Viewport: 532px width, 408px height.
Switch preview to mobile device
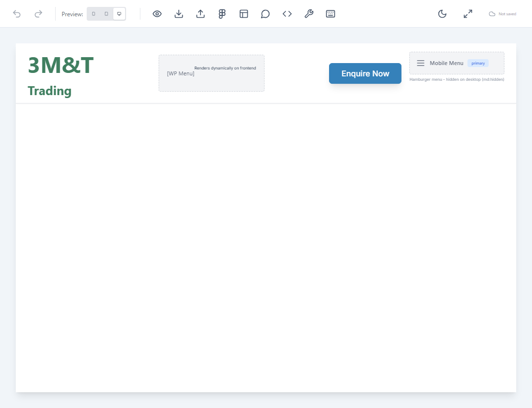94,14
